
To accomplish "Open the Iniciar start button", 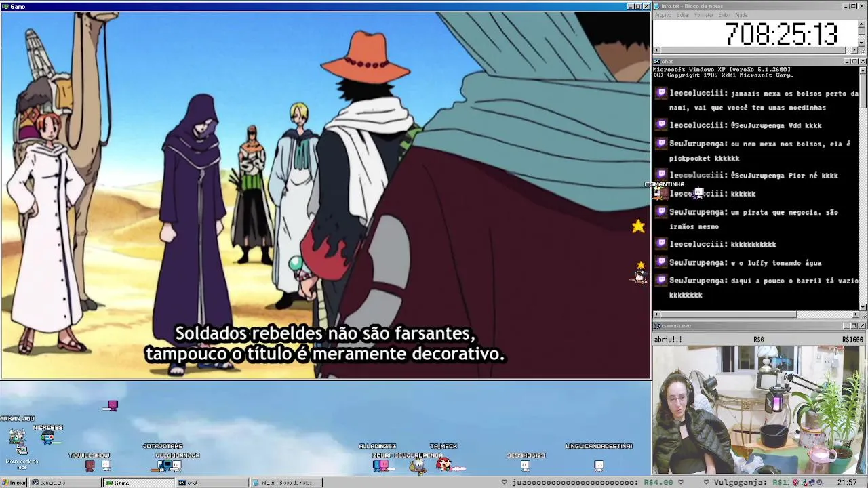I will coord(14,483).
